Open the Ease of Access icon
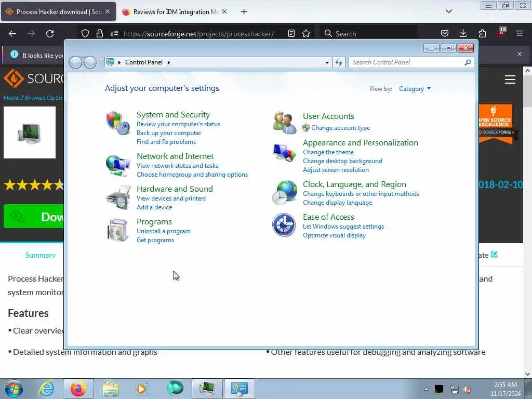The width and height of the screenshot is (532, 399). 284,224
